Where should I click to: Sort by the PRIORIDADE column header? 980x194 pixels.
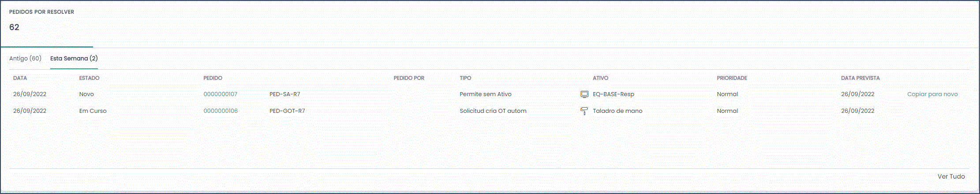pos(732,78)
